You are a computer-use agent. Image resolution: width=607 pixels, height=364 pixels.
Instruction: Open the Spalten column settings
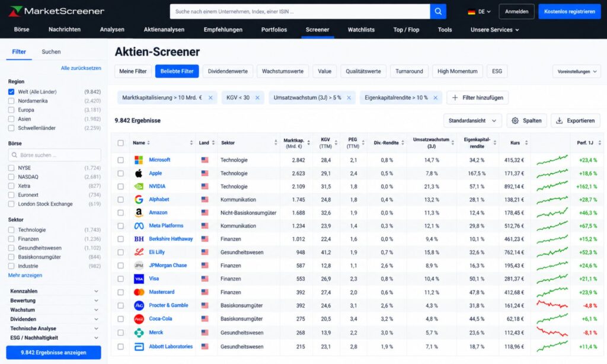[527, 121]
